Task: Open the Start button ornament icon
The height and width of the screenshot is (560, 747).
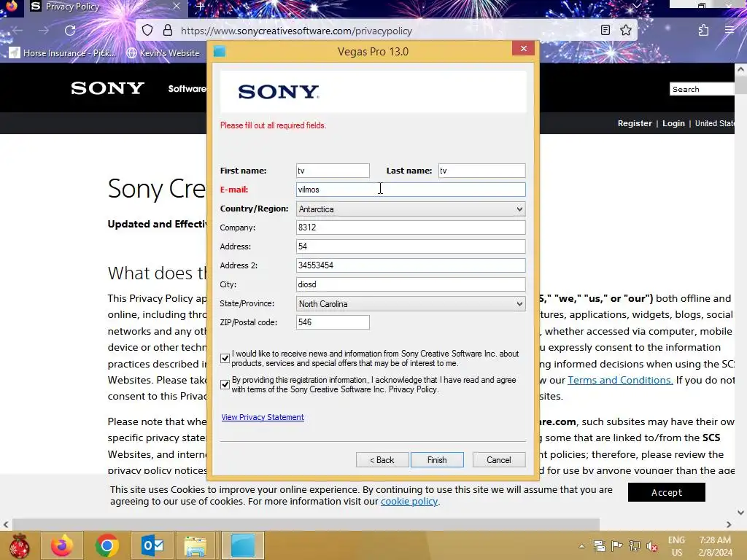Action: coord(19,545)
